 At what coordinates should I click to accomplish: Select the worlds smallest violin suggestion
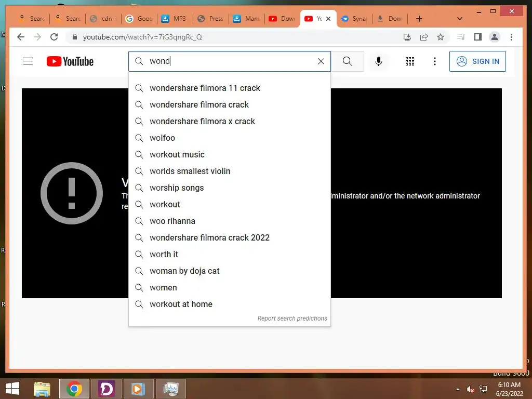[229, 171]
